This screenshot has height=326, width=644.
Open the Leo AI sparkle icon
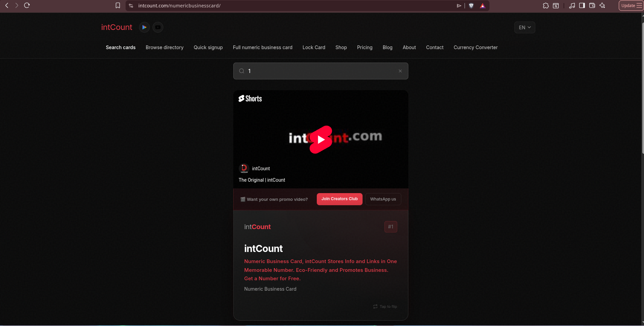(x=602, y=6)
